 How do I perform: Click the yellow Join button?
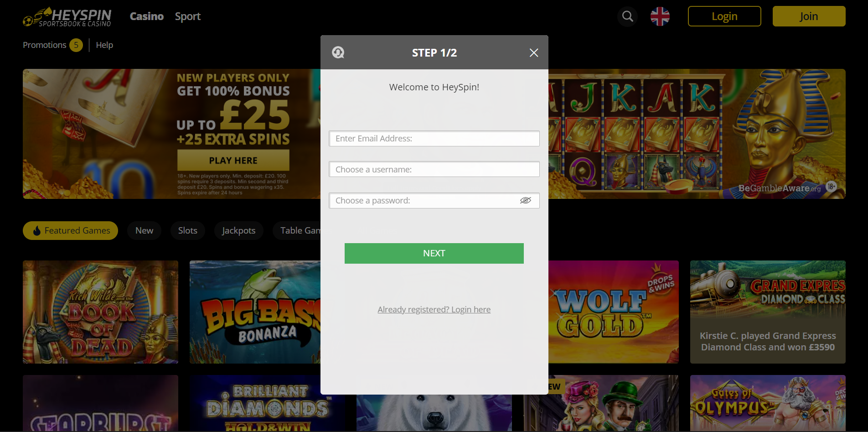809,16
